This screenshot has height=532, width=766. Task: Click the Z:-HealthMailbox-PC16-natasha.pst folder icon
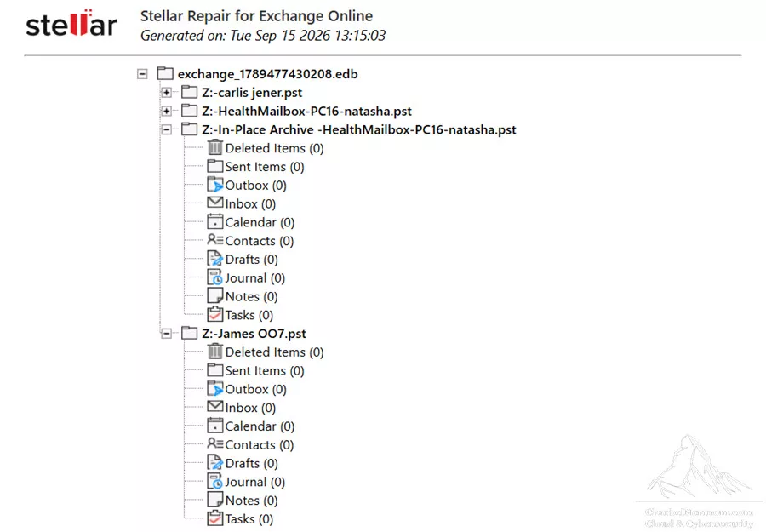click(x=189, y=111)
